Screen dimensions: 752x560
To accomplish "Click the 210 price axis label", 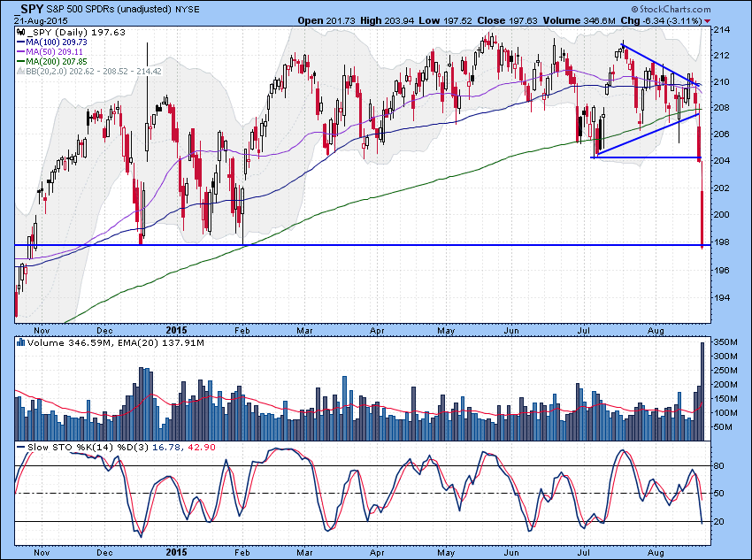I will pos(722,82).
